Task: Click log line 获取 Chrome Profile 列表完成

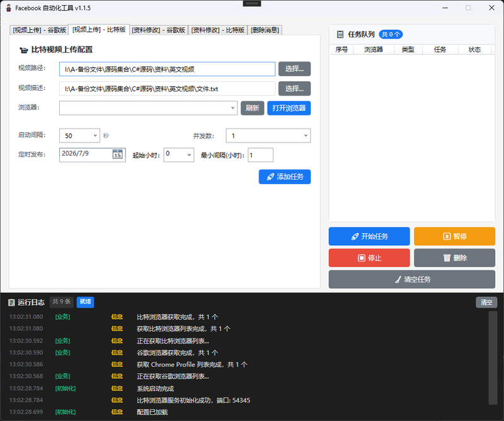Action: click(192, 365)
